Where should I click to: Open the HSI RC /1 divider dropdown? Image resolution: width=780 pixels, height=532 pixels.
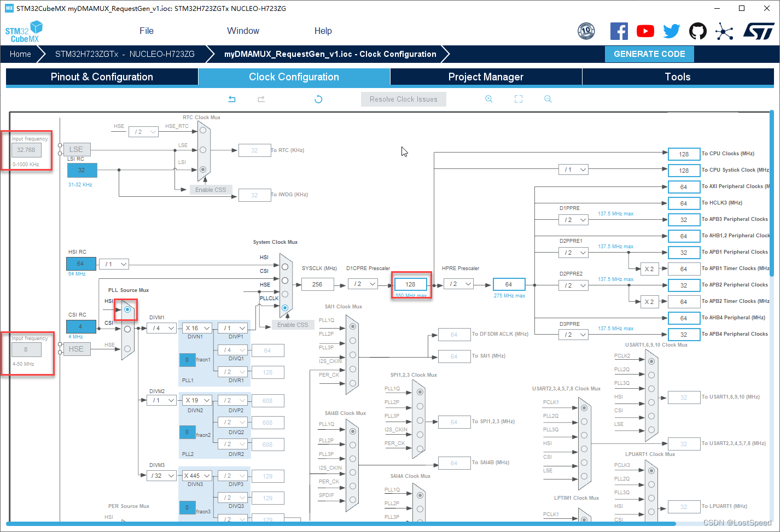click(114, 264)
